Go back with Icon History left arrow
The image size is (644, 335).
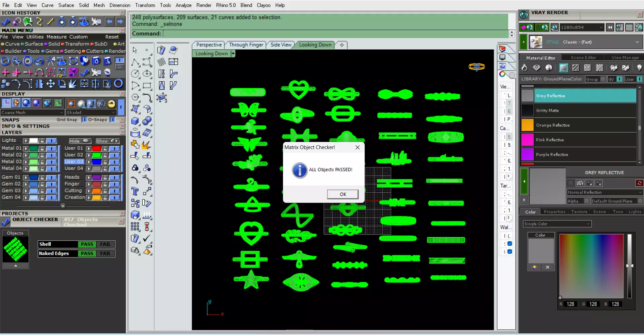pyautogui.click(x=109, y=22)
